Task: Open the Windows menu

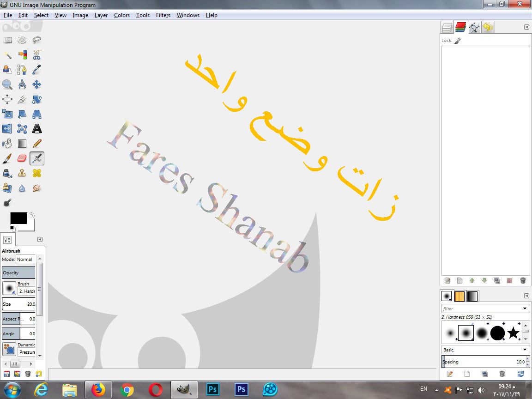Action: 188,15
